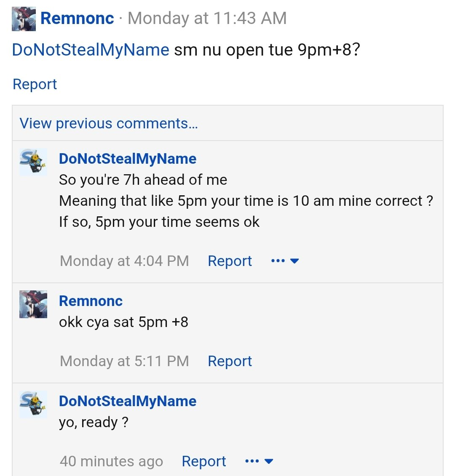Open the more options dropdown on the 40 minutes ago comment
Screen dimensions: 455x476
(x=259, y=461)
